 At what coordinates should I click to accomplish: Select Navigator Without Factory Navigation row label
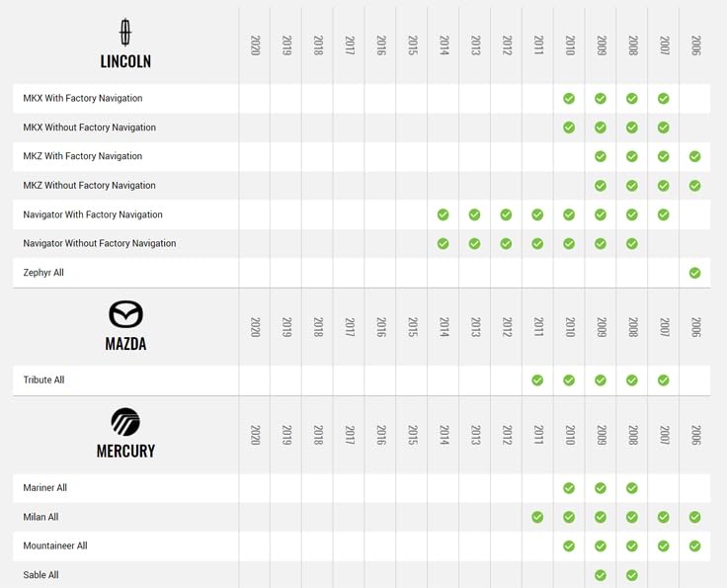(100, 243)
